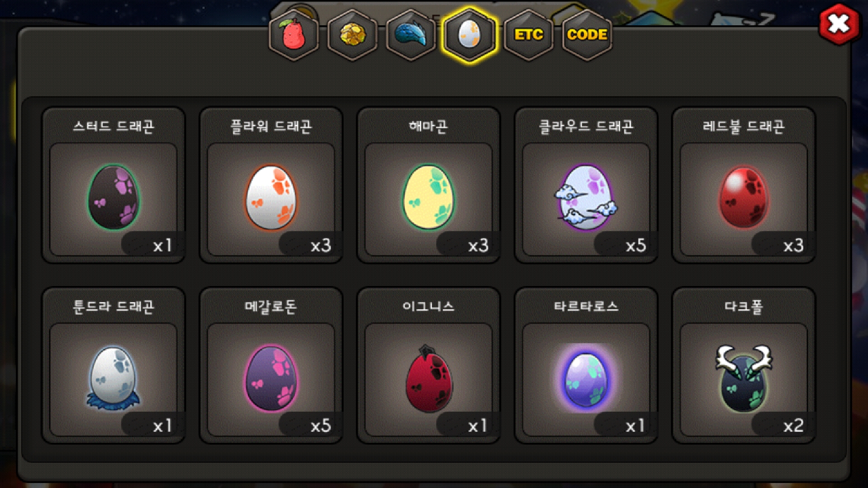This screenshot has height=488, width=868.
Task: Choose the yellow 해마곤 egg
Action: (429, 197)
